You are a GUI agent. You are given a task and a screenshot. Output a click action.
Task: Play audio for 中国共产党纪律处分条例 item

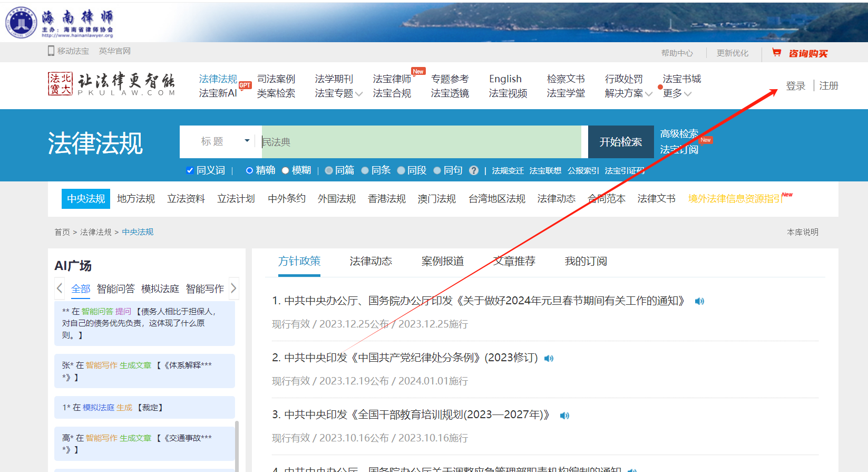549,358
